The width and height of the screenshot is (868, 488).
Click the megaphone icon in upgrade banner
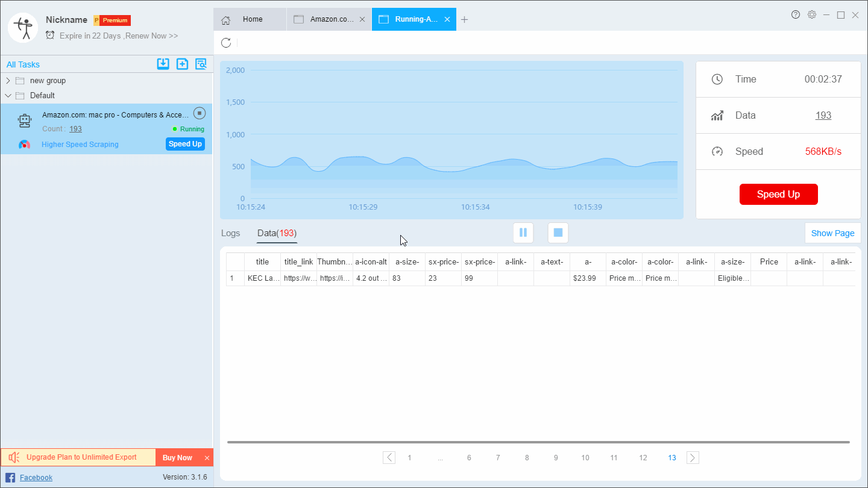(14, 457)
